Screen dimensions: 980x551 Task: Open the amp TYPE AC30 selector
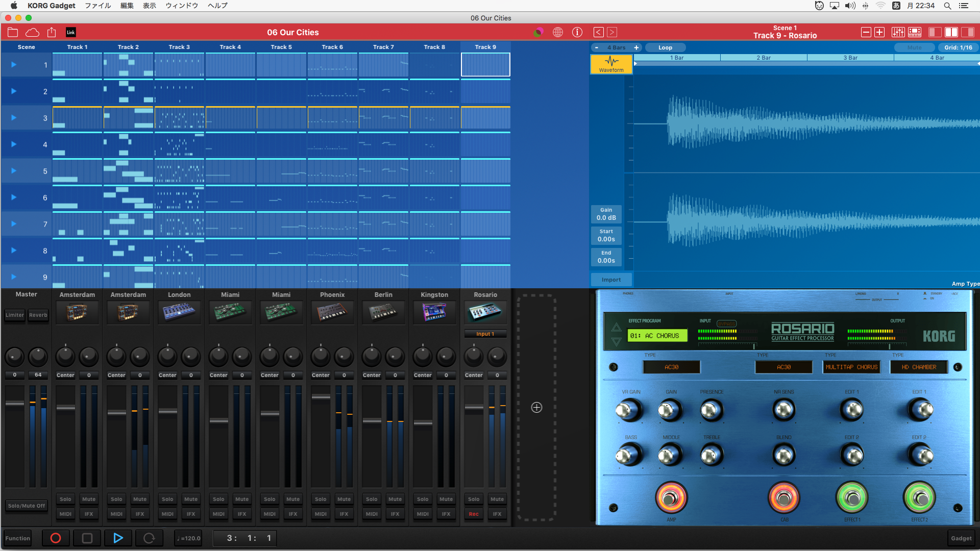pos(671,367)
